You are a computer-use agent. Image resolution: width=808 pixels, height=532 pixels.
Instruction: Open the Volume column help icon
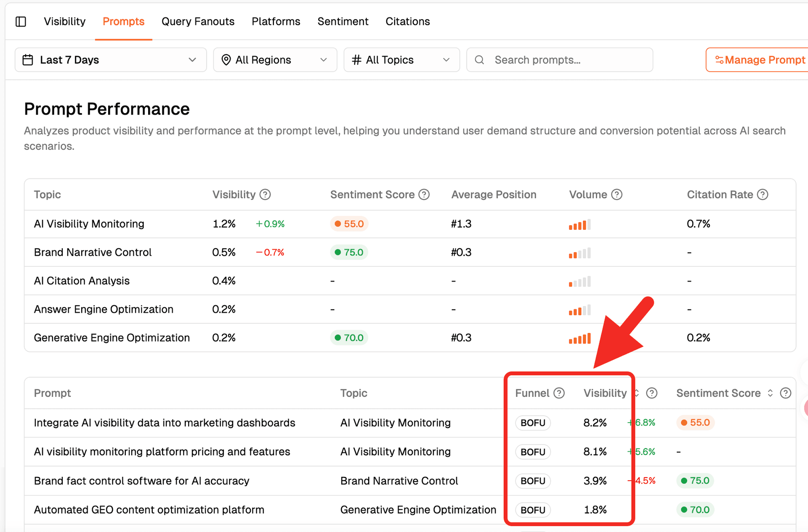(617, 194)
